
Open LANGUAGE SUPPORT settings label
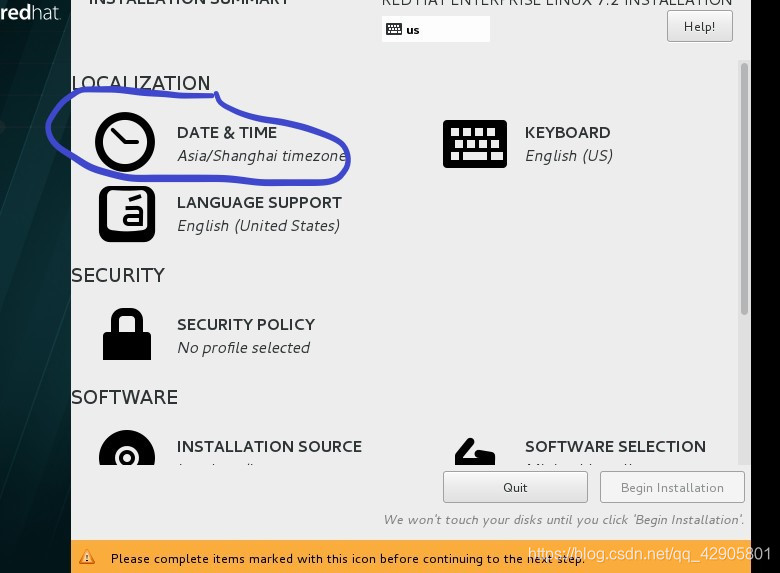(259, 203)
